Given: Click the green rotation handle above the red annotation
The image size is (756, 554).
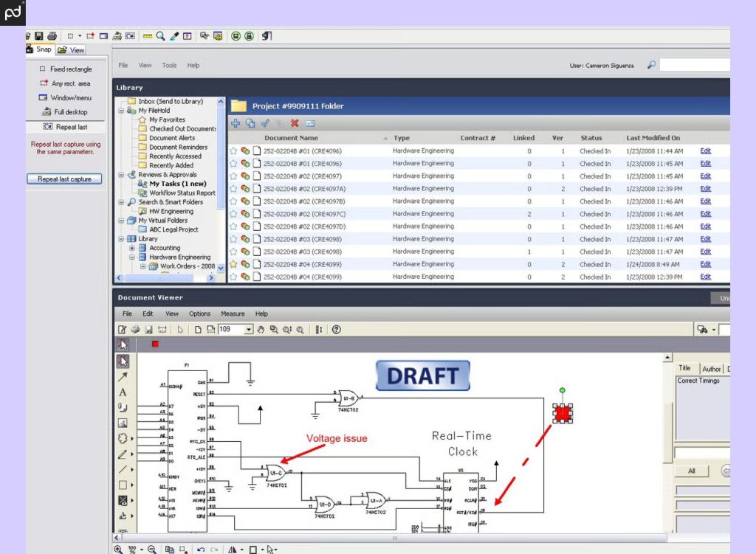Looking at the screenshot, I should pos(562,390).
